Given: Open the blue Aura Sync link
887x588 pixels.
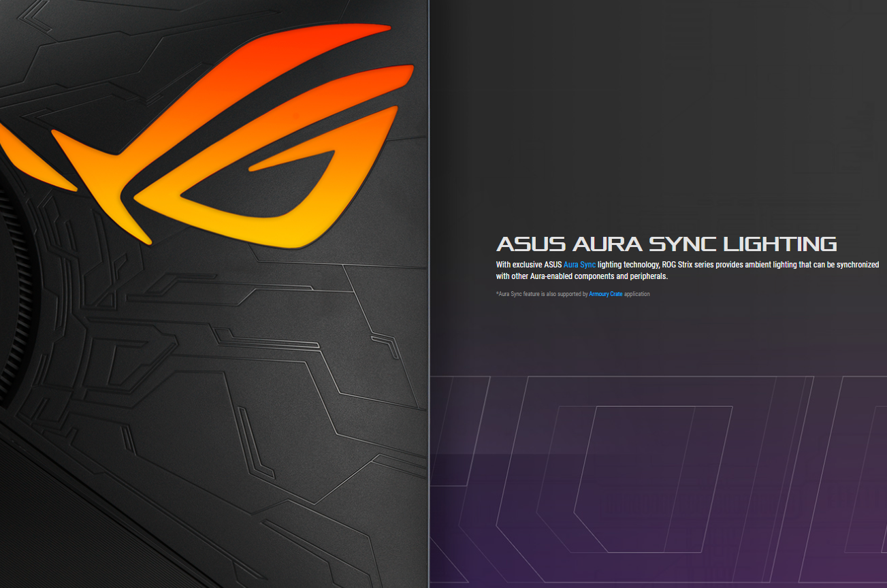Looking at the screenshot, I should (x=579, y=265).
